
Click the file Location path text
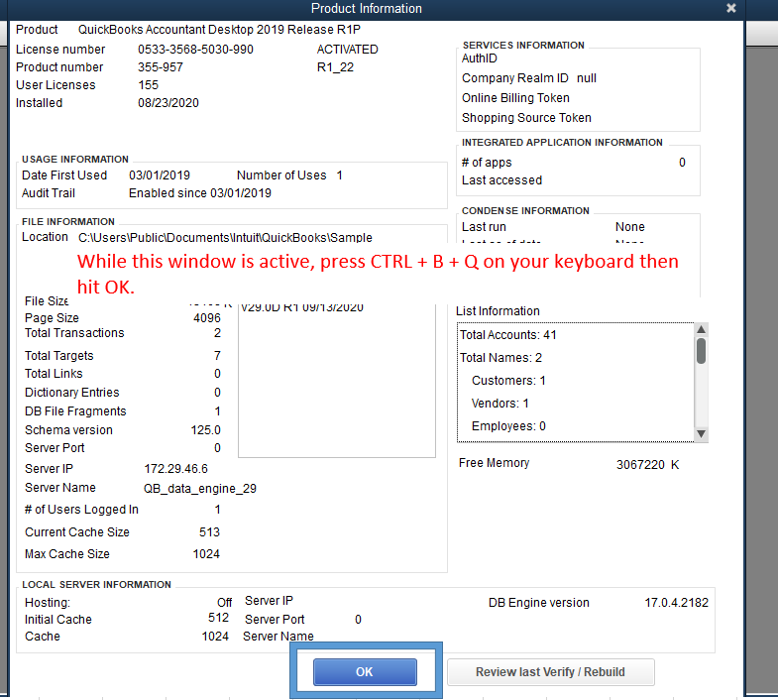coord(225,237)
